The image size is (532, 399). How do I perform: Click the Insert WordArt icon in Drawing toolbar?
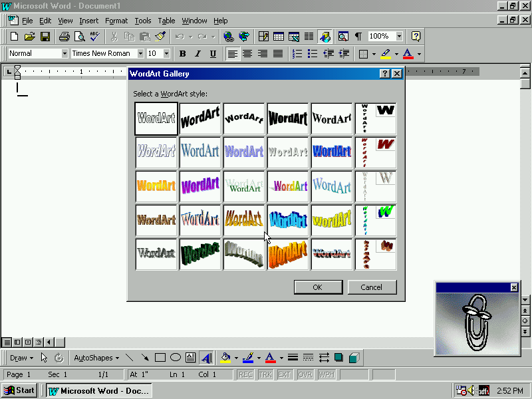[x=207, y=358]
